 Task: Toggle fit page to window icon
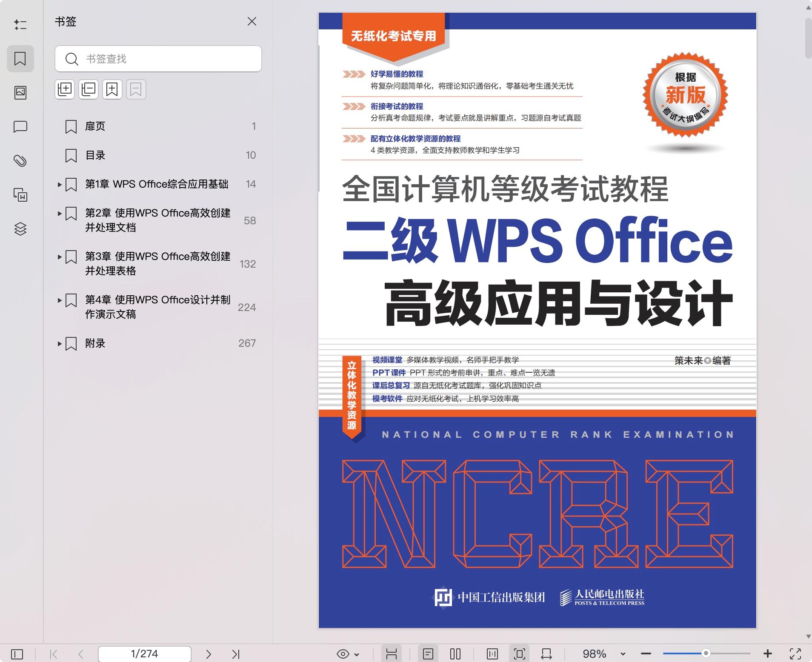pos(520,654)
